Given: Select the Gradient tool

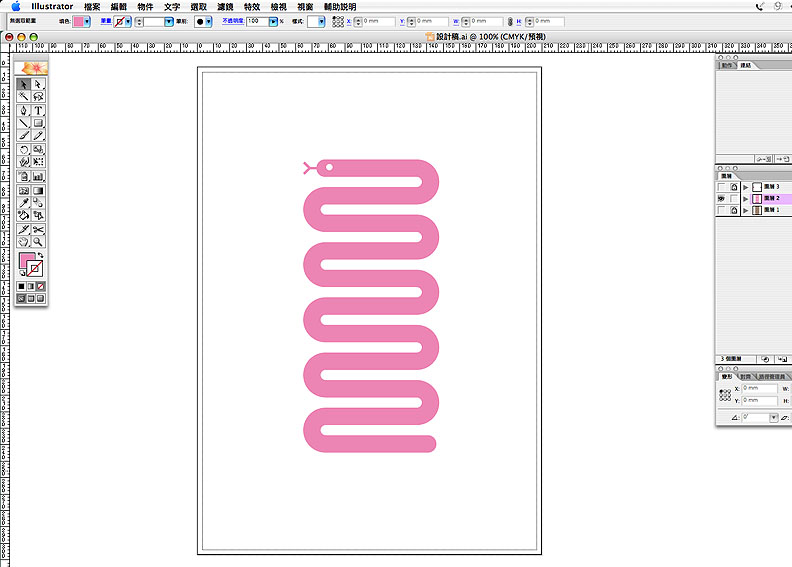Looking at the screenshot, I should pos(38,190).
